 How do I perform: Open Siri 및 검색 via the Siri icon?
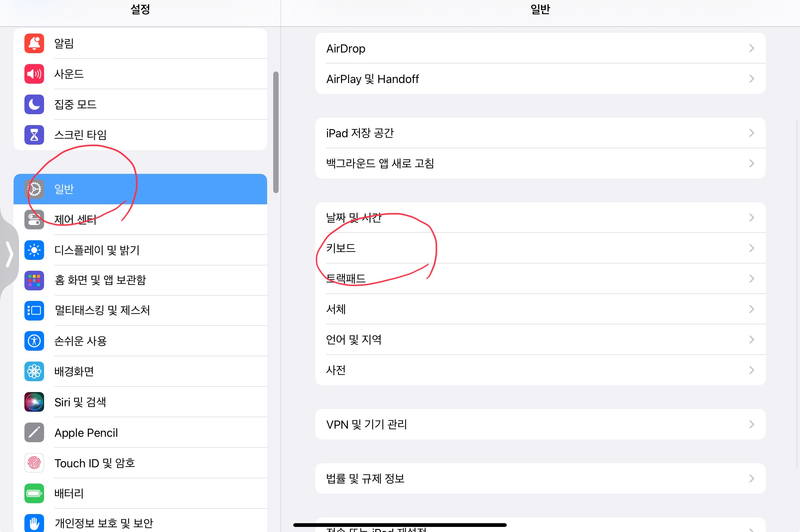click(34, 402)
